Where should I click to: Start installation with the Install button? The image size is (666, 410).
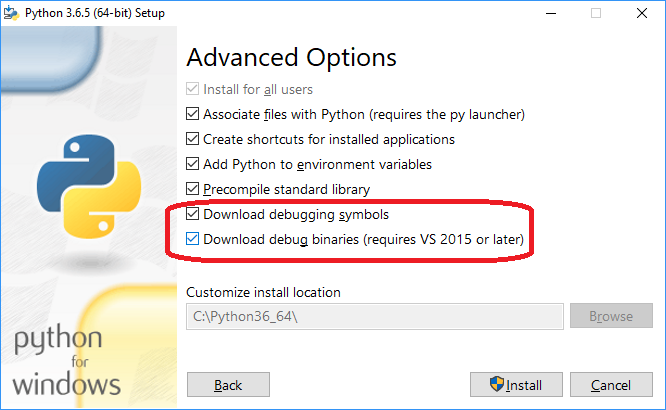coord(516,385)
